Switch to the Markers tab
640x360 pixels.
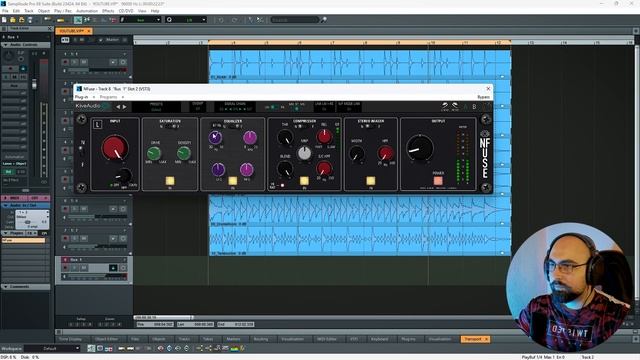[x=233, y=339]
